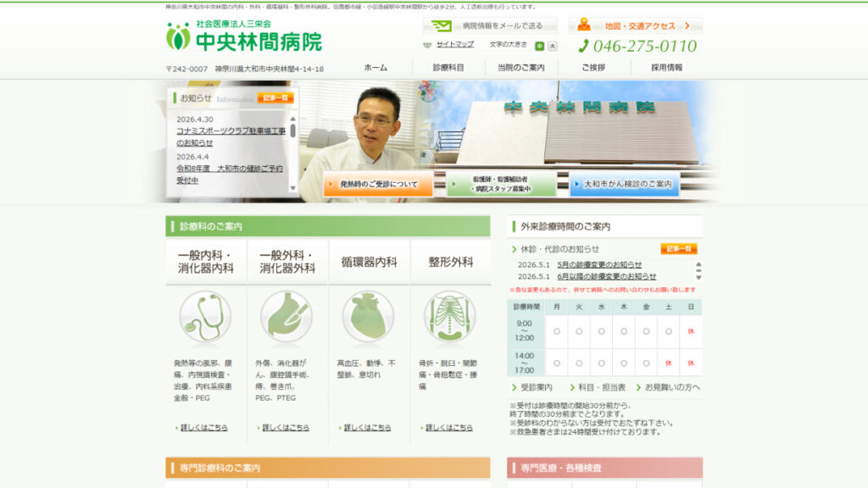
Task: Click 発熱時のご受診について orange banner
Action: pos(378,184)
